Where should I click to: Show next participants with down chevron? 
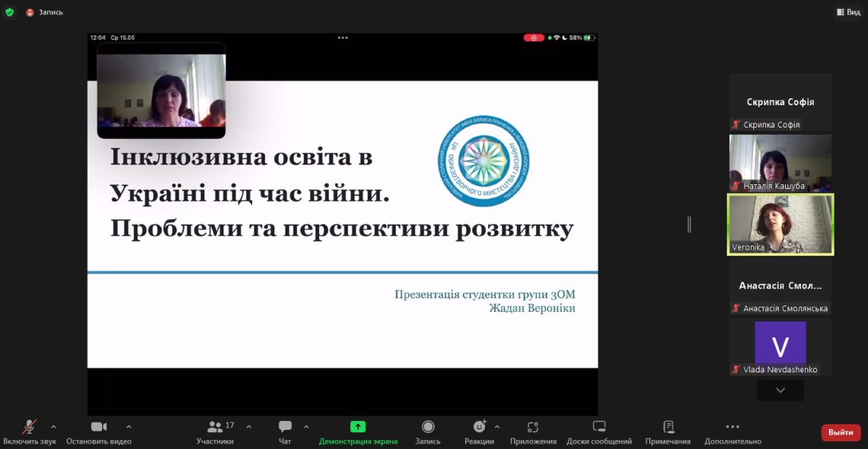pyautogui.click(x=780, y=390)
